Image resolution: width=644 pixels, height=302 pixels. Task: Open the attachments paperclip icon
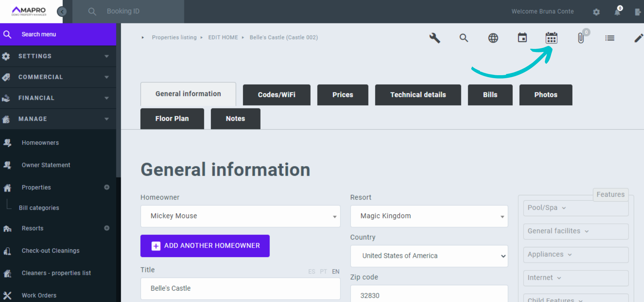point(581,38)
